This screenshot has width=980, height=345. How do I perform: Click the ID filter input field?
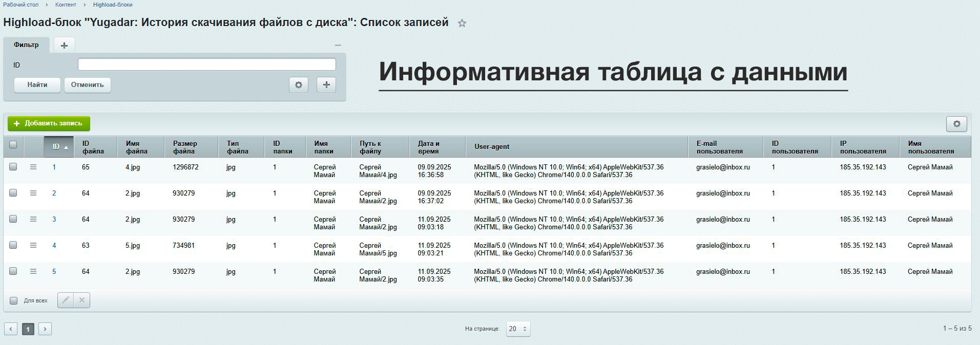pyautogui.click(x=206, y=64)
